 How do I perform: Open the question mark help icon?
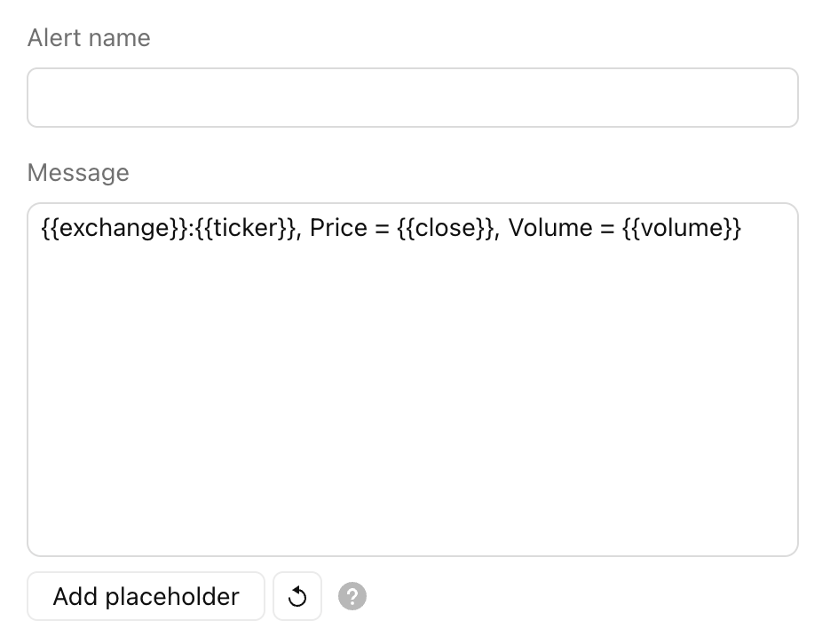pyautogui.click(x=352, y=596)
